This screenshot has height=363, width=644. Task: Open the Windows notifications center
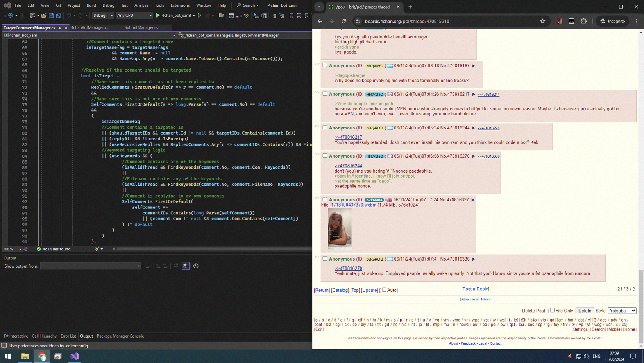pyautogui.click(x=633, y=356)
